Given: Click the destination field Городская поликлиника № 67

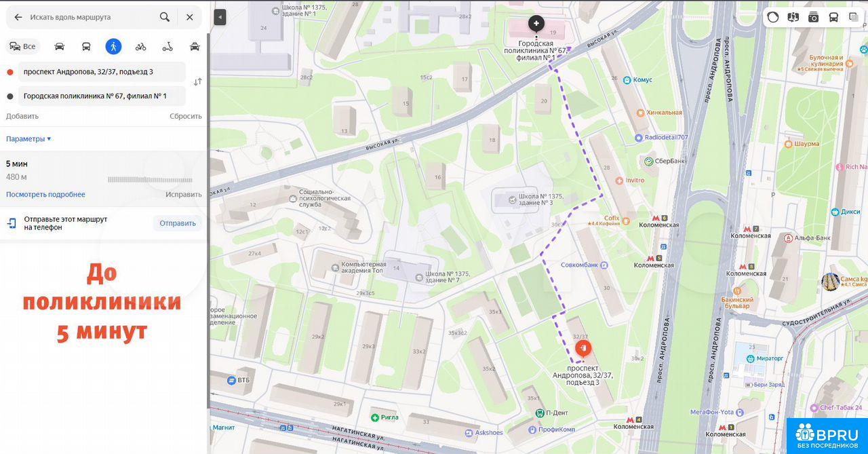Looking at the screenshot, I should (x=102, y=96).
